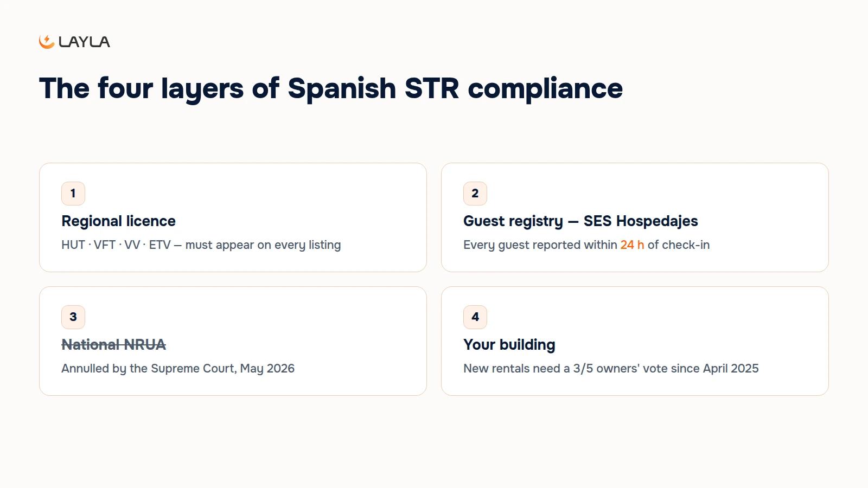Click the Regional licence heading
This screenshot has width=868, height=488.
click(118, 221)
